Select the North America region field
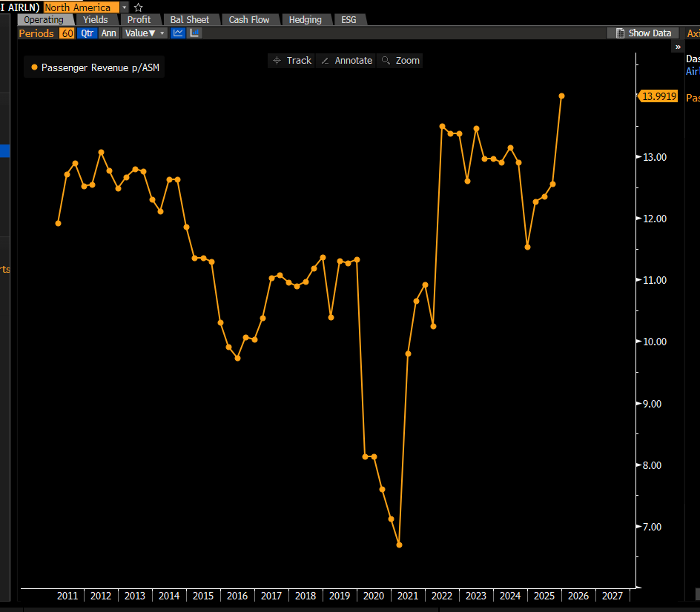Screen dimensions: 700x612 82,7
